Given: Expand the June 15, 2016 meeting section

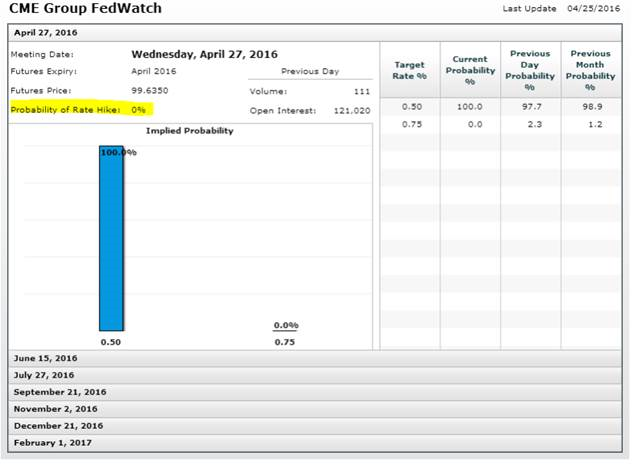Looking at the screenshot, I should coord(45,358).
